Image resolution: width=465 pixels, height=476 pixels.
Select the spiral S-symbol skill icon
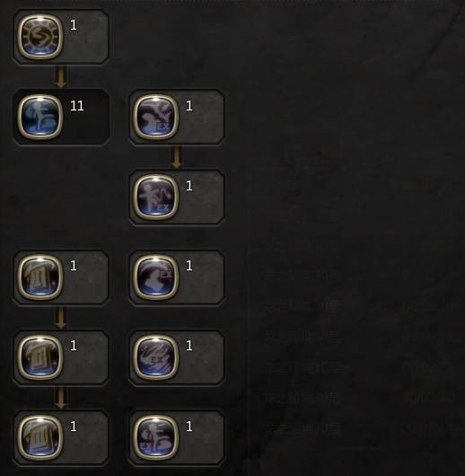(40, 37)
